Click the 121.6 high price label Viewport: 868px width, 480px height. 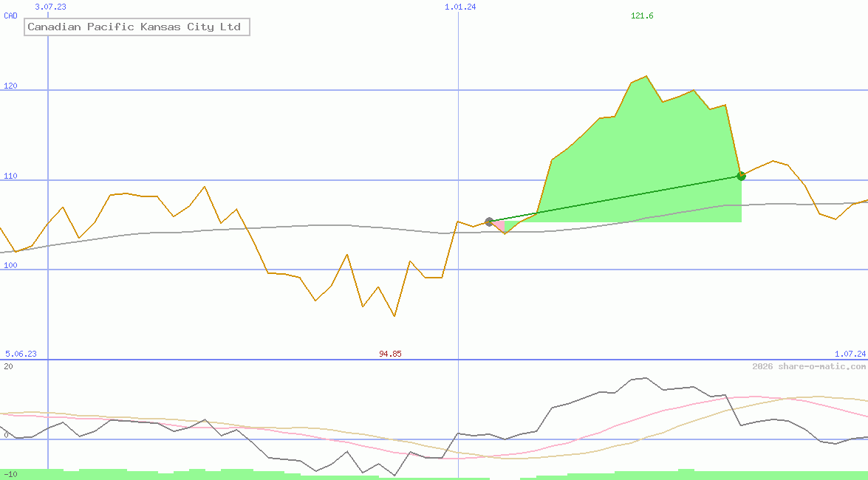[x=642, y=16]
